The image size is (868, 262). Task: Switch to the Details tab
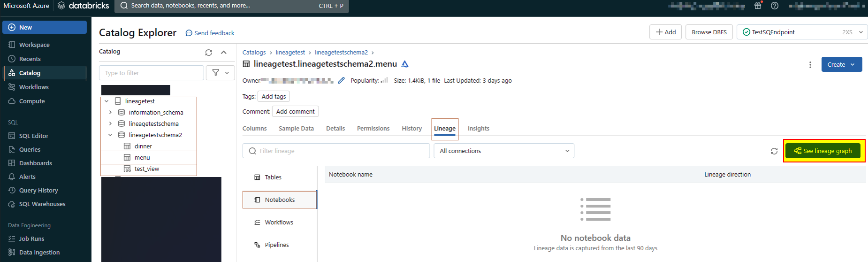tap(335, 128)
